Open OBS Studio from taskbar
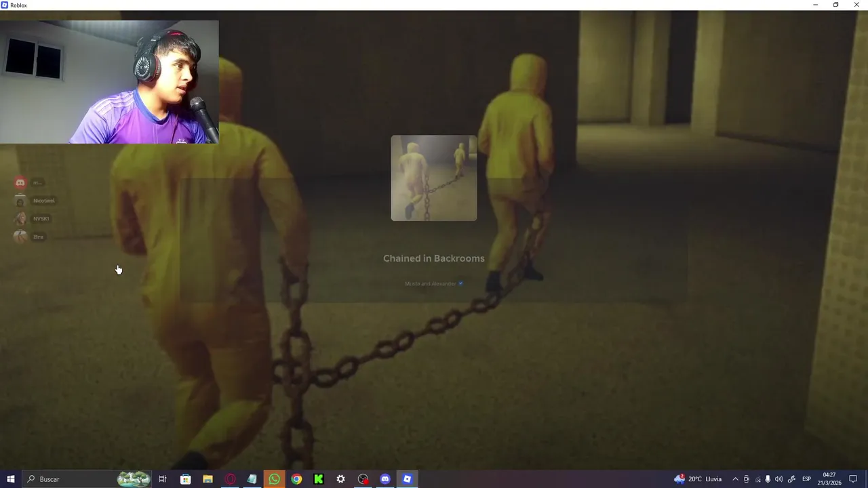Screen dimensions: 868x488 [x=363, y=479]
